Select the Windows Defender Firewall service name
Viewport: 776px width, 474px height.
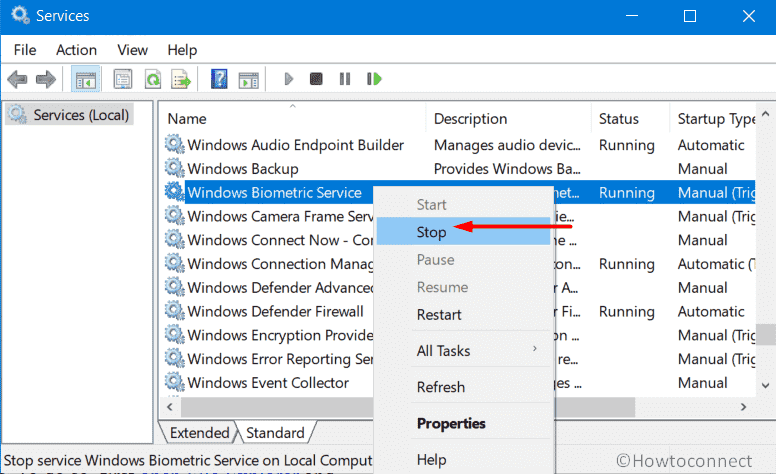click(275, 311)
